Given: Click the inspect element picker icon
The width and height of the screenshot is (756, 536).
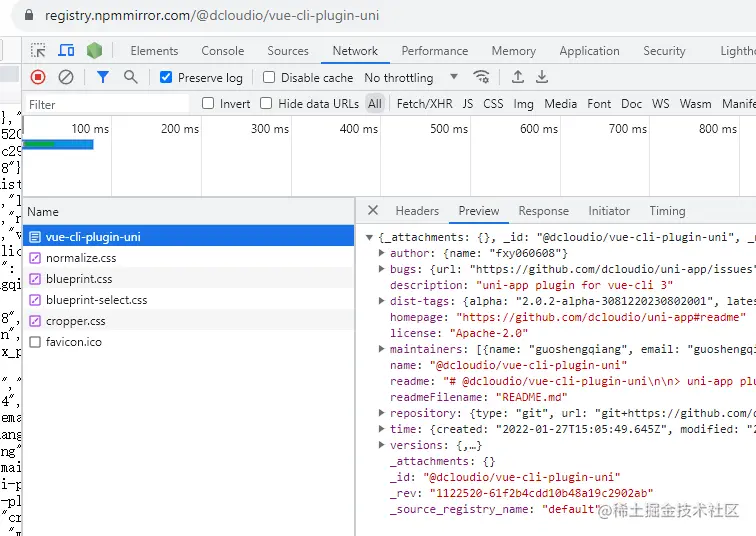Looking at the screenshot, I should (38, 51).
